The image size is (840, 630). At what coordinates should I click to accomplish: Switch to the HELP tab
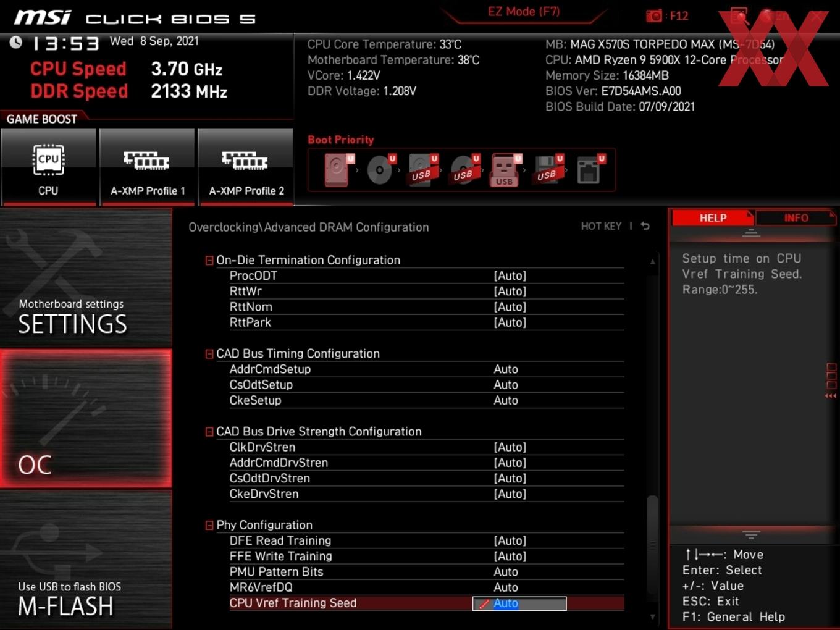713,218
